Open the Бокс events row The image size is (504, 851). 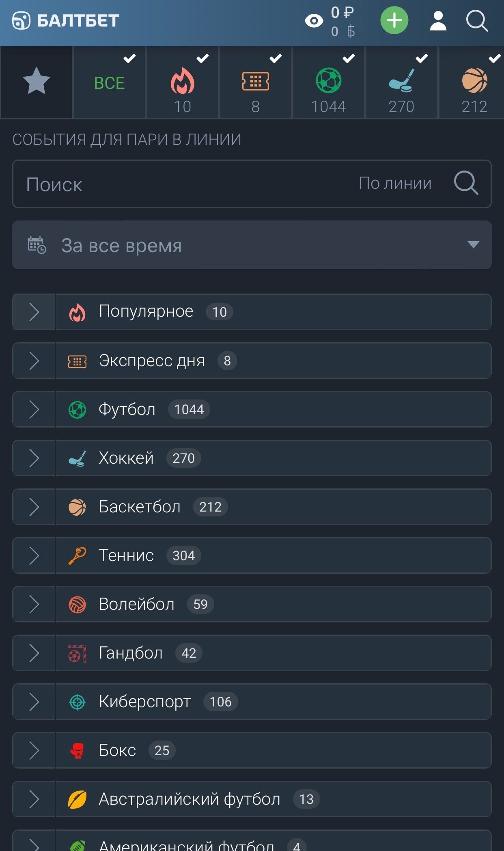273,750
